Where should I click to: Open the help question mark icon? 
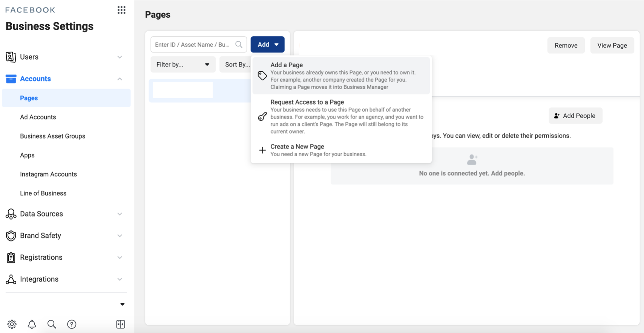(72, 324)
